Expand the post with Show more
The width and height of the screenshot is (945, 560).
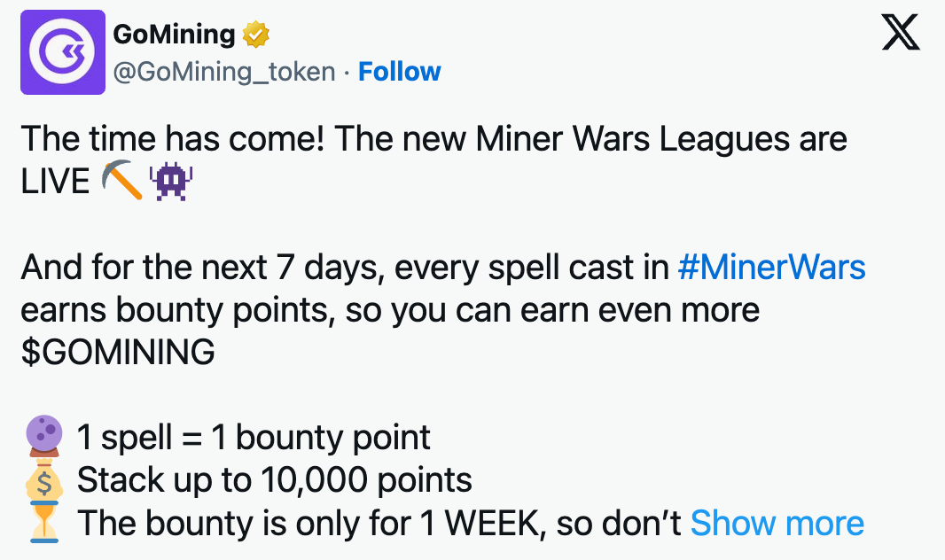(x=777, y=524)
